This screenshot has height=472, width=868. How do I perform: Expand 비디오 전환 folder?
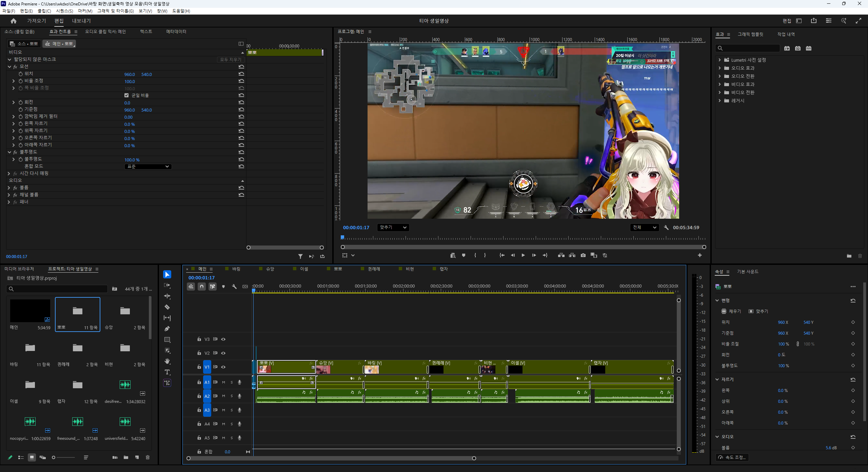719,93
